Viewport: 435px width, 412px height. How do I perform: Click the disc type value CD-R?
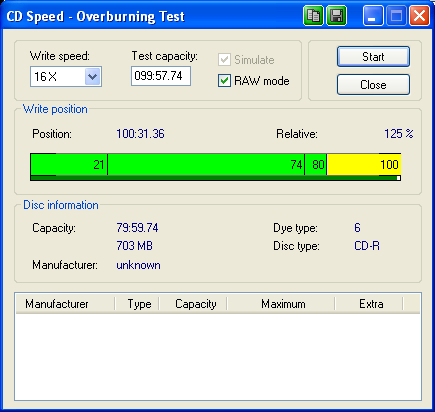[x=367, y=246]
